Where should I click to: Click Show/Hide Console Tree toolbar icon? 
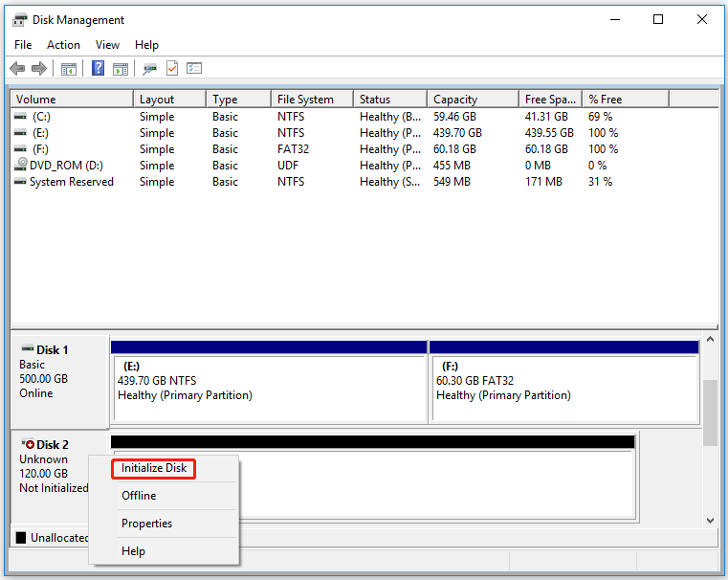coord(69,69)
